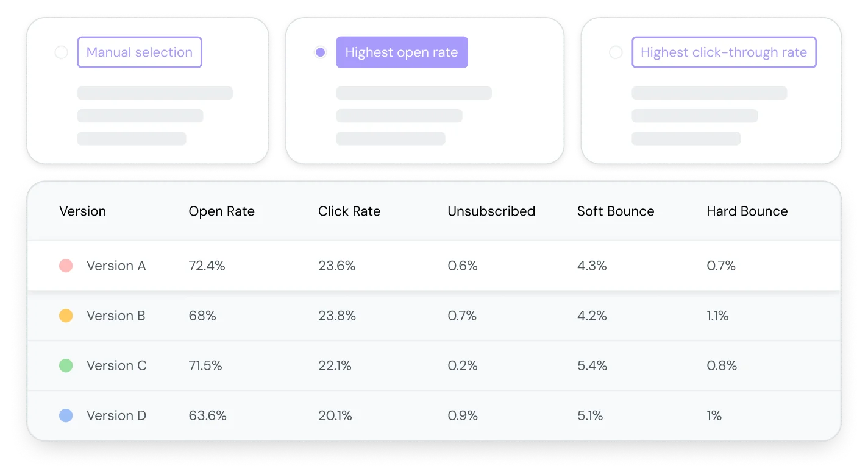
Task: Select the Version B row label
Action: (x=116, y=316)
